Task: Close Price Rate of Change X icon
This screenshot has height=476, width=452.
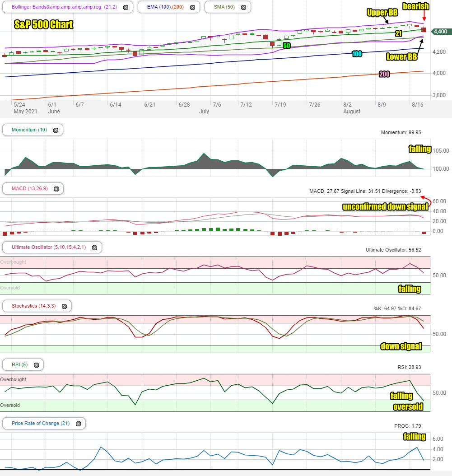Action: [78, 424]
